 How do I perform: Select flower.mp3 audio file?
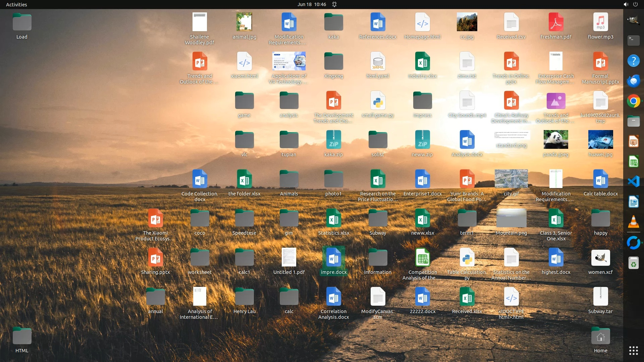pos(600,22)
